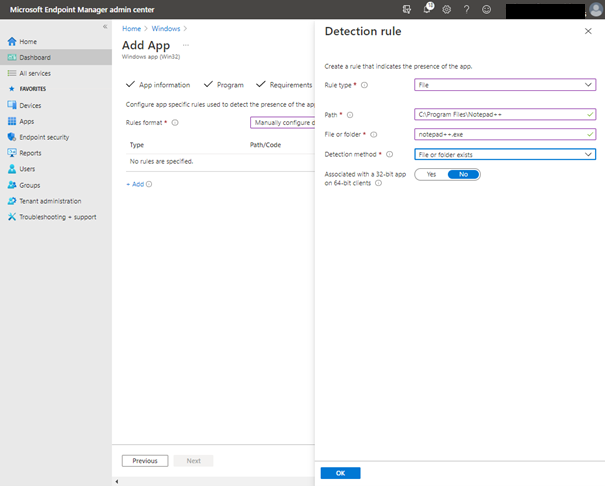The height and width of the screenshot is (486, 605).
Task: Click the Path/Code column header
Action: click(x=265, y=145)
